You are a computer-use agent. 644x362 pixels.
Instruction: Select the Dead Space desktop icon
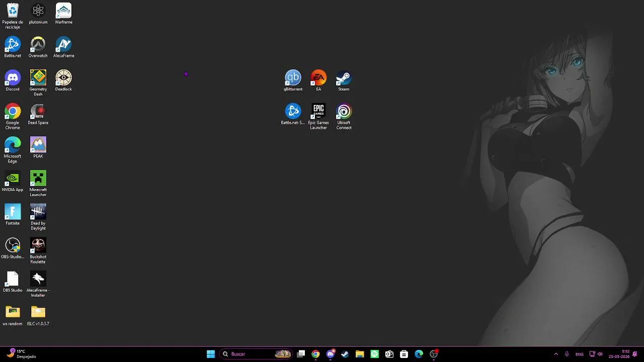coord(38,115)
